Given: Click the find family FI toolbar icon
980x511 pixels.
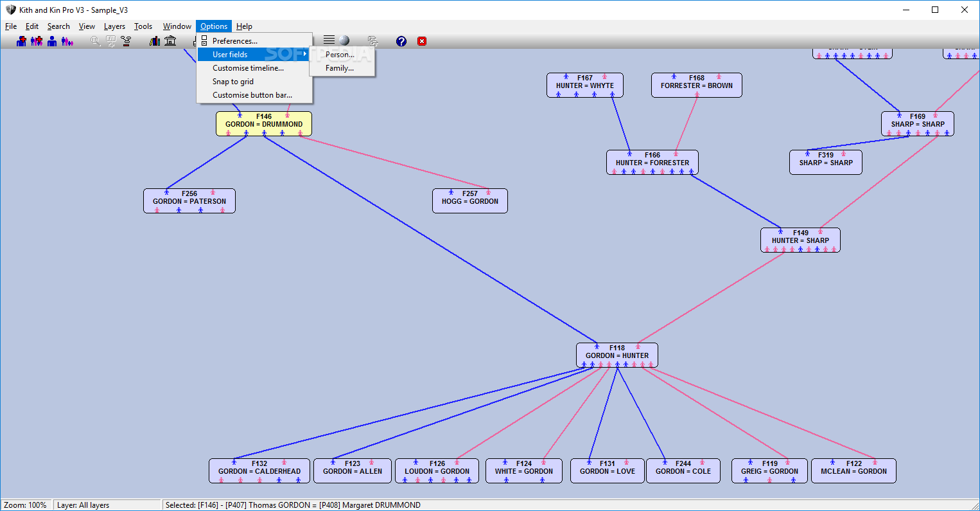Looking at the screenshot, I should click(110, 41).
